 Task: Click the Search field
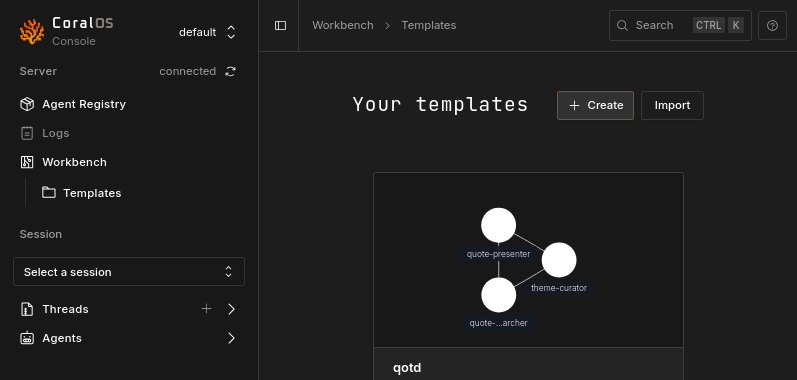680,25
